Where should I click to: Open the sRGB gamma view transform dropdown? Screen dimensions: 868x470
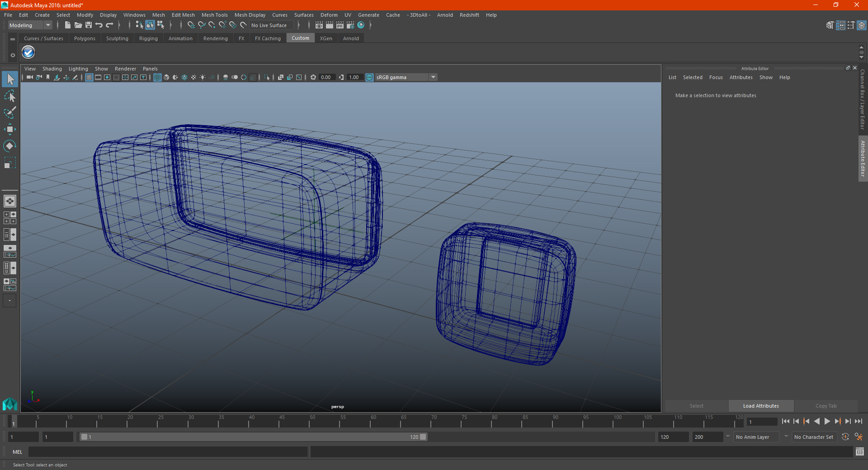pos(406,77)
